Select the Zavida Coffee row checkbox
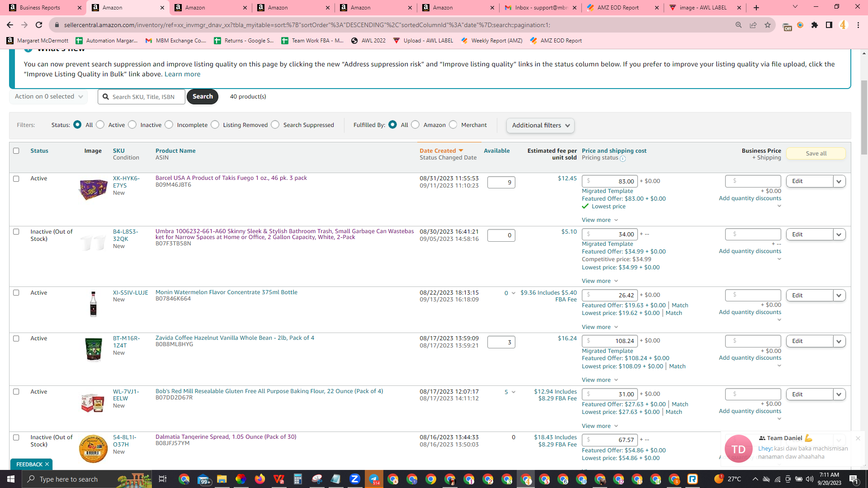 point(16,338)
